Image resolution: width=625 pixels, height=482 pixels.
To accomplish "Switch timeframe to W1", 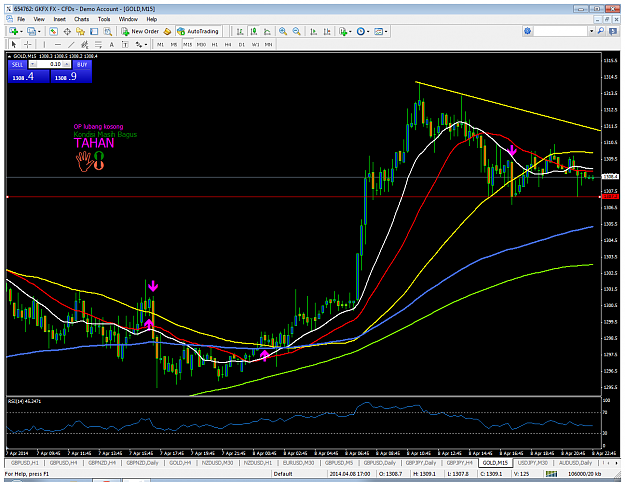I will click(255, 45).
